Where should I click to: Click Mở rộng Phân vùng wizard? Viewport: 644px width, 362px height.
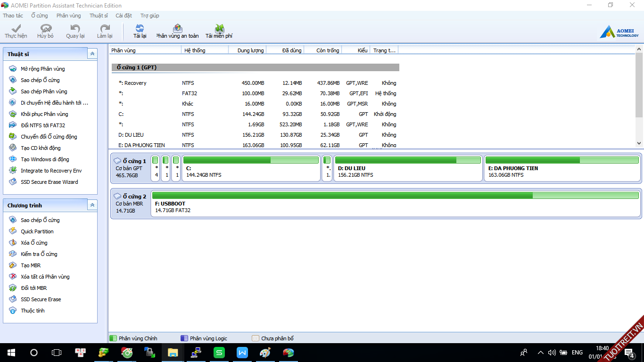click(42, 69)
